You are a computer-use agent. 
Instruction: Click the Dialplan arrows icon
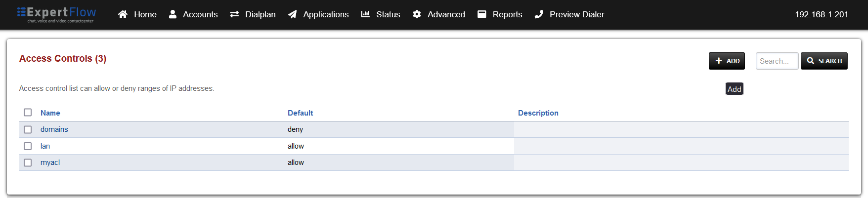[x=234, y=14]
